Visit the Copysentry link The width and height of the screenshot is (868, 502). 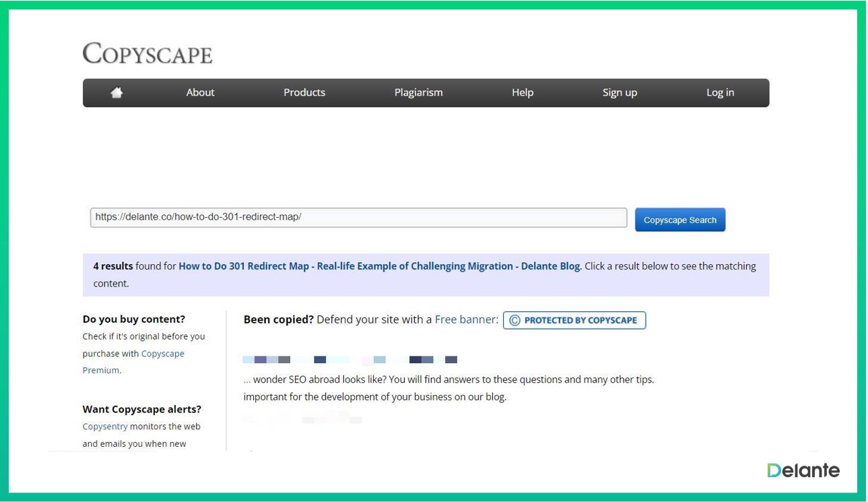pos(104,427)
